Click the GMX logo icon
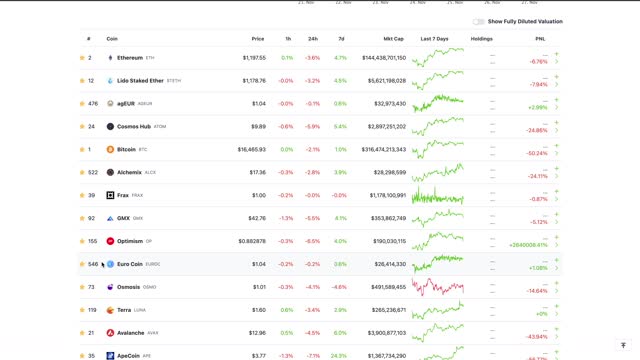 tap(110, 218)
